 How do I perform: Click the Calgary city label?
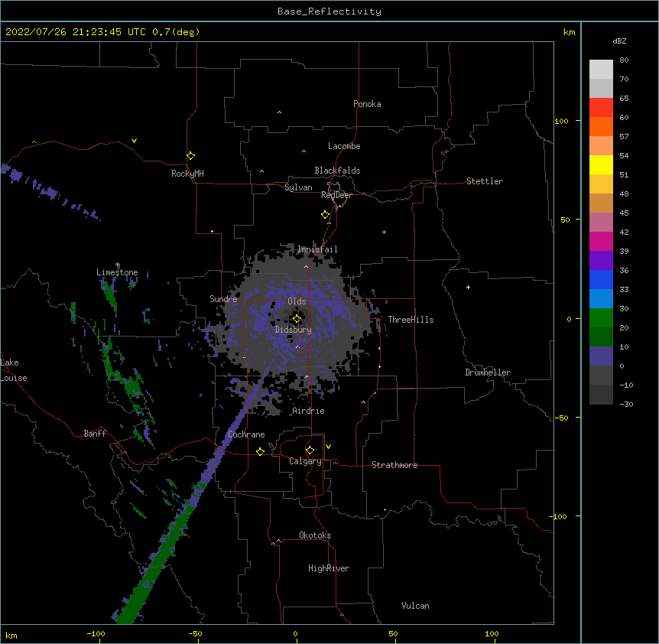[x=305, y=461]
